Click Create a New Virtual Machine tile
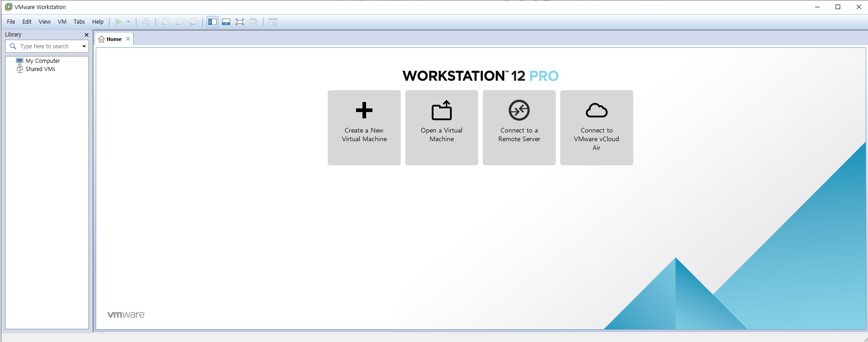This screenshot has height=342, width=868. click(x=364, y=128)
